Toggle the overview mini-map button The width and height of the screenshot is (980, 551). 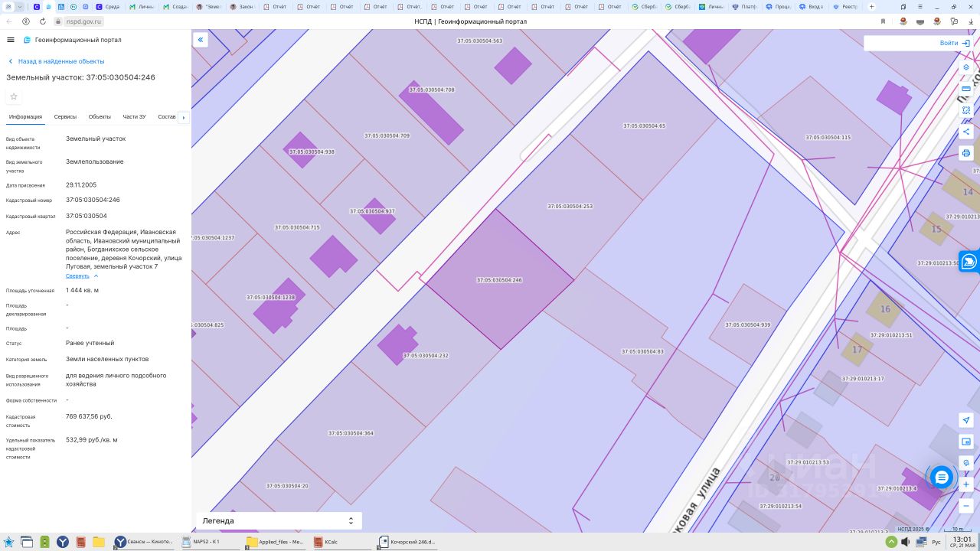[x=966, y=442]
